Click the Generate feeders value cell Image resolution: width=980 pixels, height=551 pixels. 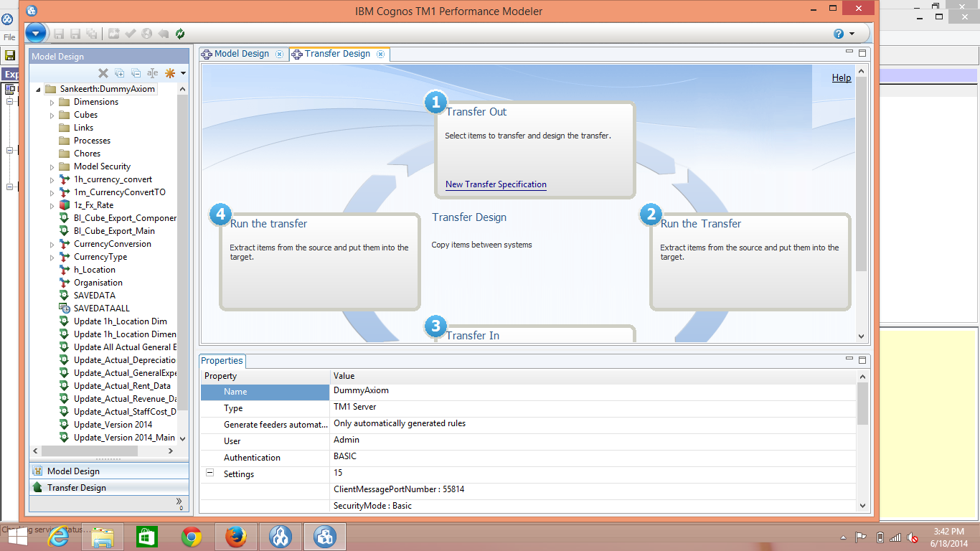[593, 425]
